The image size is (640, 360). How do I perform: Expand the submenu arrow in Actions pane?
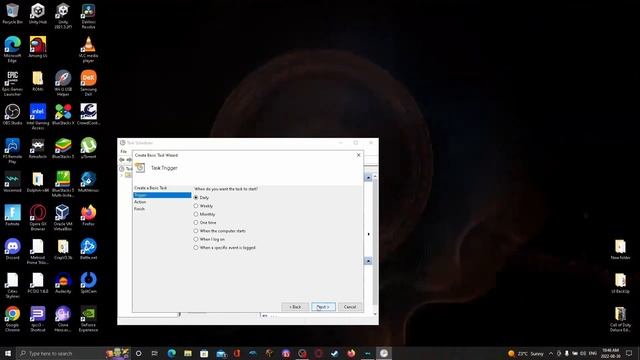click(369, 234)
